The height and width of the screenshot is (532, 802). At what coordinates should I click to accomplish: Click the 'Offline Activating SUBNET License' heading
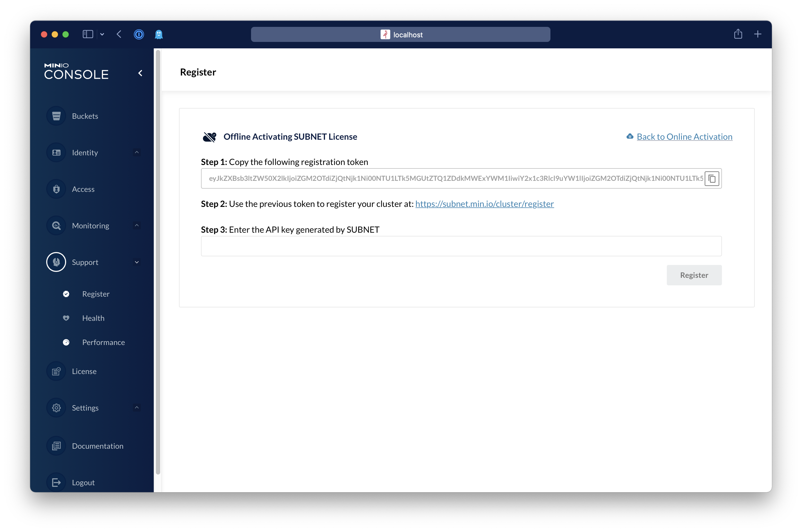coord(290,136)
